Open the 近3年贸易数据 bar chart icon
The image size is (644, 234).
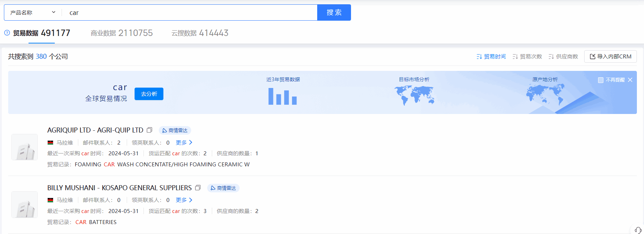[283, 96]
